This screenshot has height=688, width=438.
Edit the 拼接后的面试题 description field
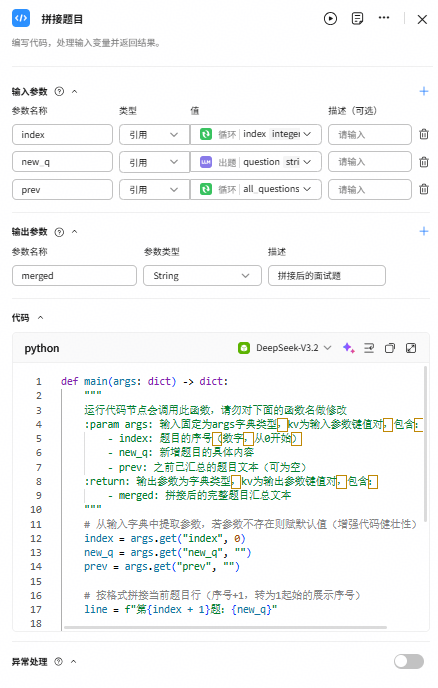pos(327,276)
